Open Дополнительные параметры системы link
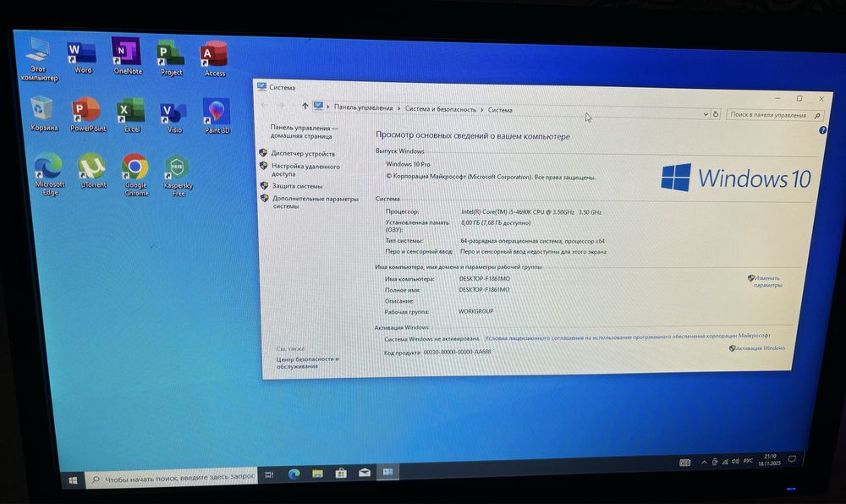Viewport: 846px width, 504px height. (x=315, y=202)
